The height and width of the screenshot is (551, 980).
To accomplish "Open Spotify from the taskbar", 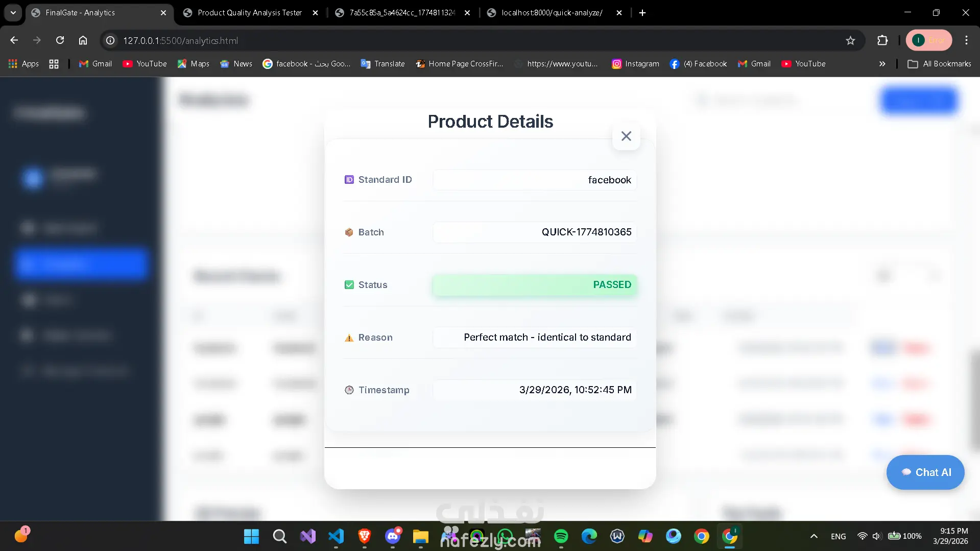I will (x=561, y=536).
